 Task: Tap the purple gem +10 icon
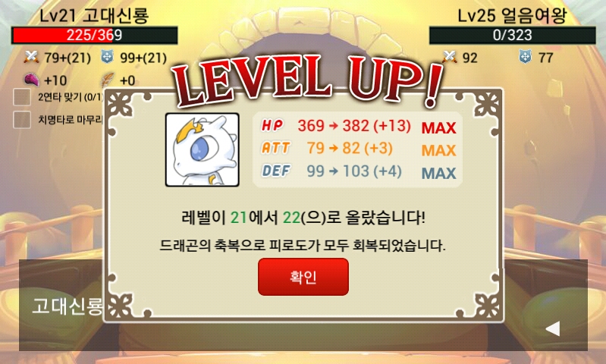pos(32,80)
